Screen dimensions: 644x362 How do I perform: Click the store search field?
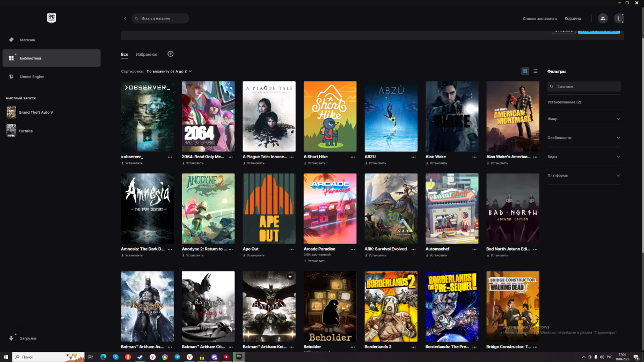click(x=160, y=18)
